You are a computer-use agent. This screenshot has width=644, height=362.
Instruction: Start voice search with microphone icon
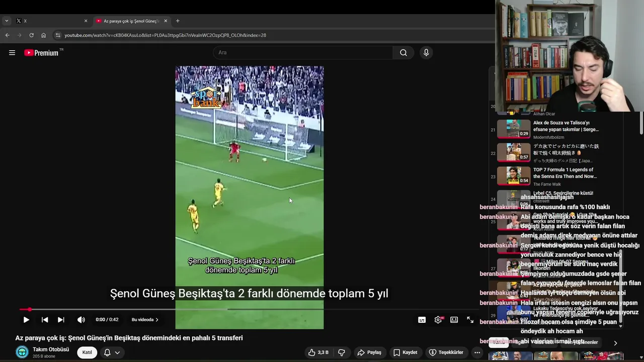pyautogui.click(x=426, y=53)
